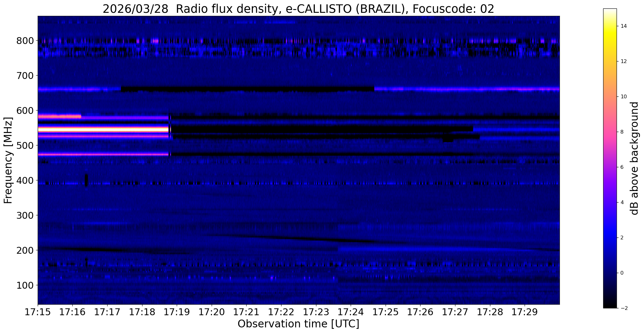Viewport: 644px width, 333px height.
Task: Click the pink band near 475 MHz
Action: pyautogui.click(x=103, y=154)
